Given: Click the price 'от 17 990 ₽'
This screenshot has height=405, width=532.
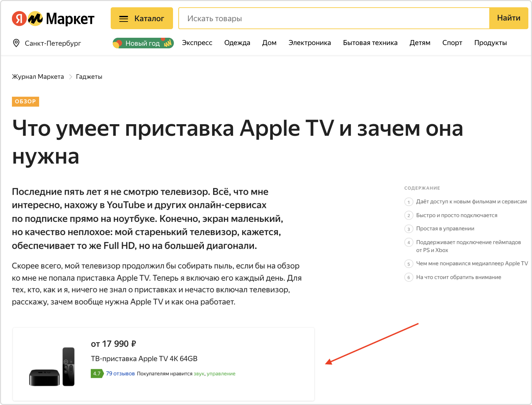Looking at the screenshot, I should (x=113, y=344).
